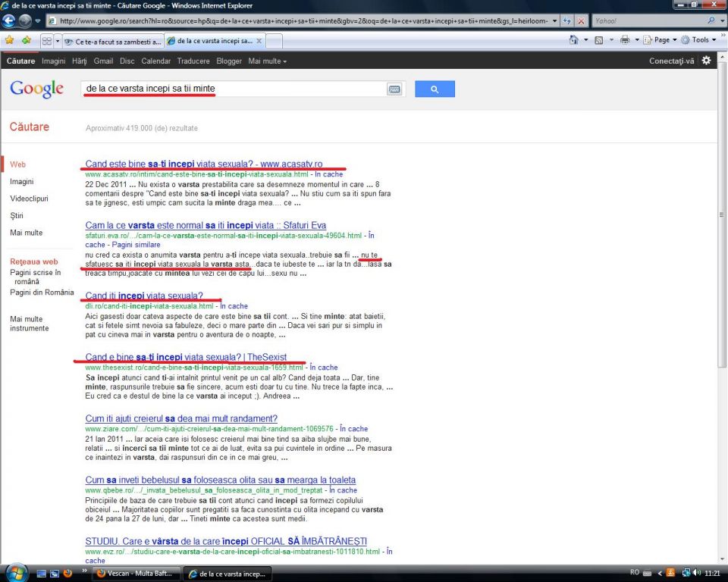Click the vertical page scrollbar thumb

pyautogui.click(x=721, y=215)
